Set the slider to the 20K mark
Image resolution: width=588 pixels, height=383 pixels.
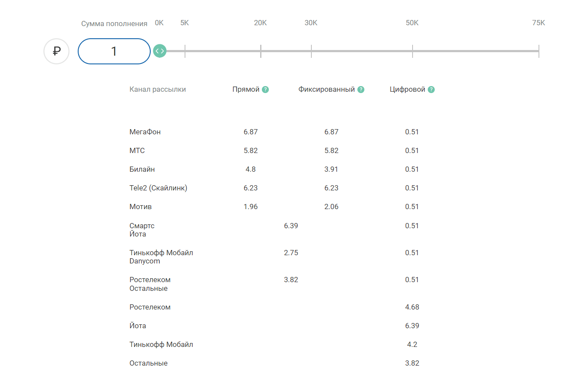[x=261, y=51]
